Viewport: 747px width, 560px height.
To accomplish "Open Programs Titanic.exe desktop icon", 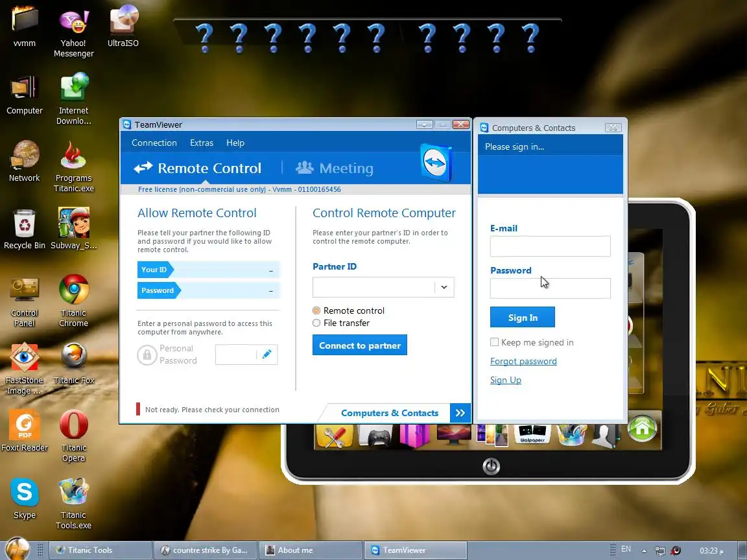I will coord(73,167).
